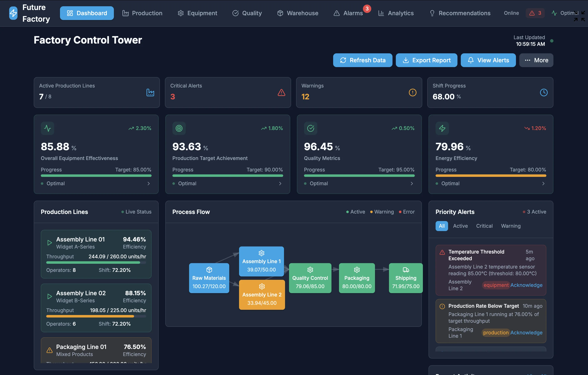This screenshot has height=375, width=588.
Task: Open the Packaging Line 01 card
Action: coord(96,350)
